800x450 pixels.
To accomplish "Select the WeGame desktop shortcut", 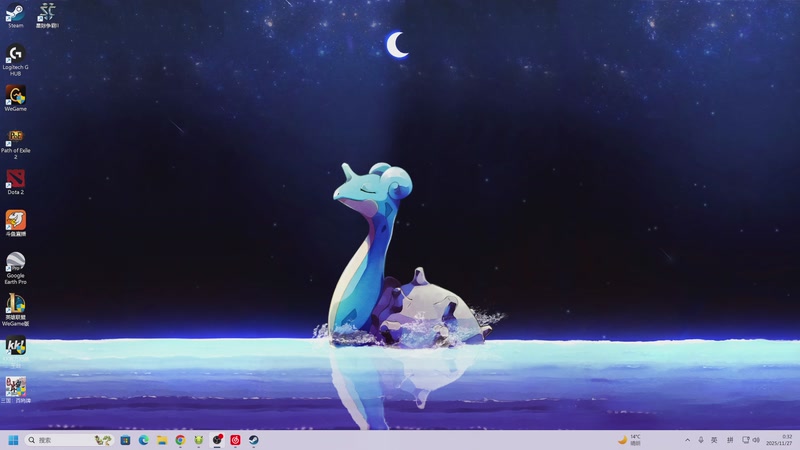I will [x=15, y=98].
